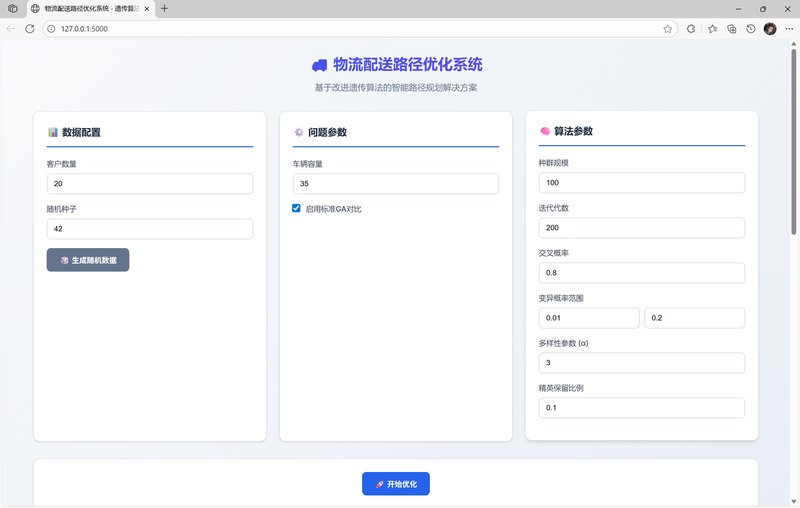Viewport: 800px width, 508px height.
Task: Click the 客户数量 input field
Action: click(x=149, y=184)
